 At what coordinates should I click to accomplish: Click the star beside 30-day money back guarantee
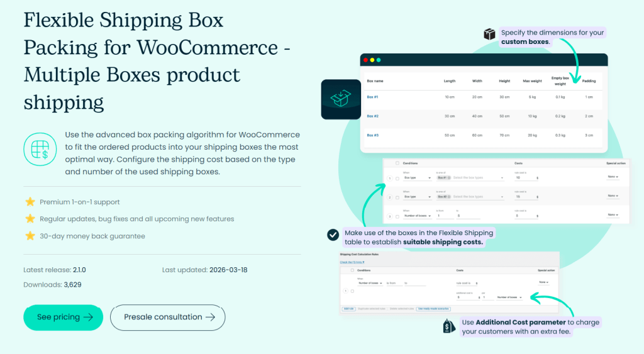30,236
